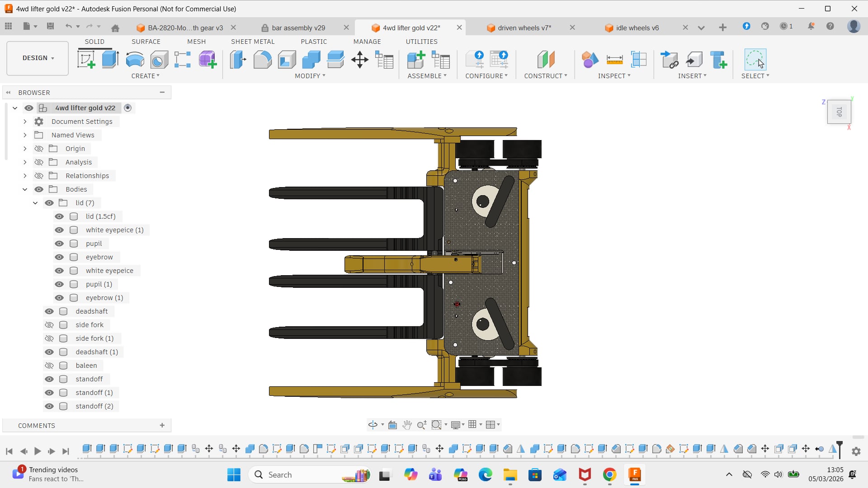Click the Measure tool in Inspect

tap(614, 60)
